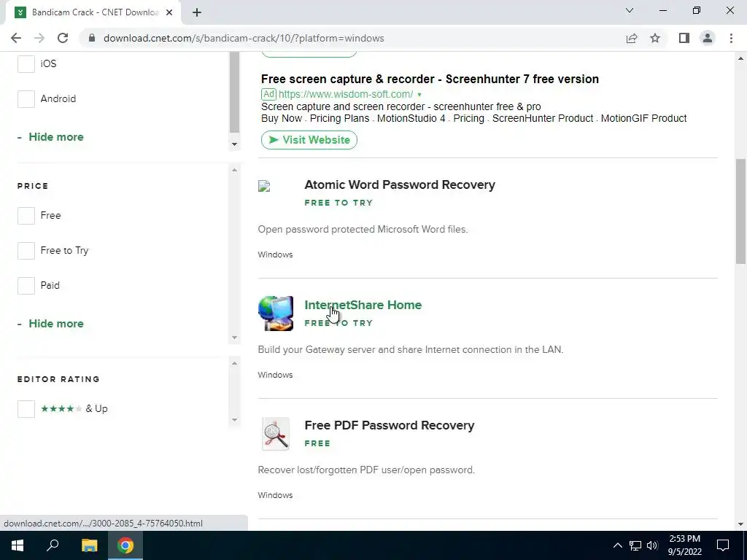747x560 pixels.
Task: Open Windows Start menu
Action: [18, 545]
